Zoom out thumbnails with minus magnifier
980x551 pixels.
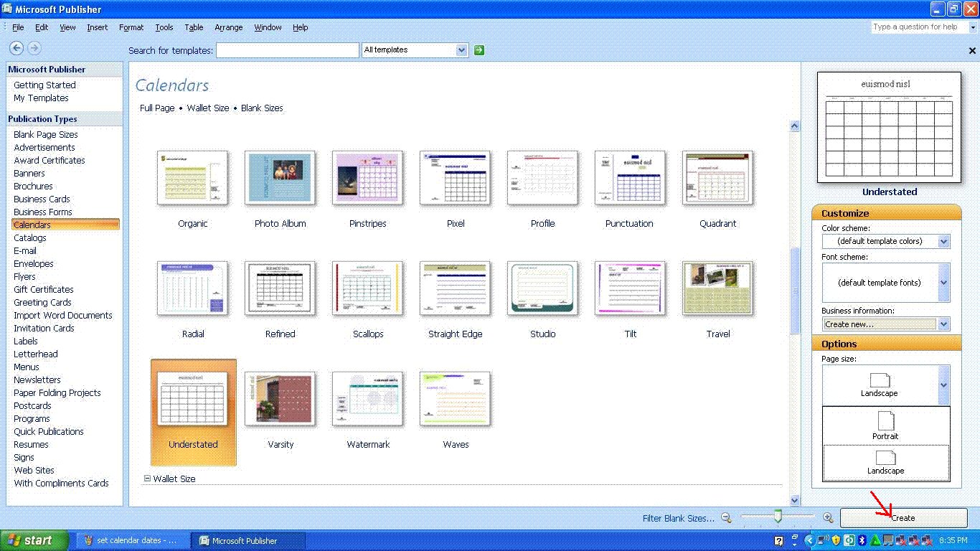(x=726, y=517)
